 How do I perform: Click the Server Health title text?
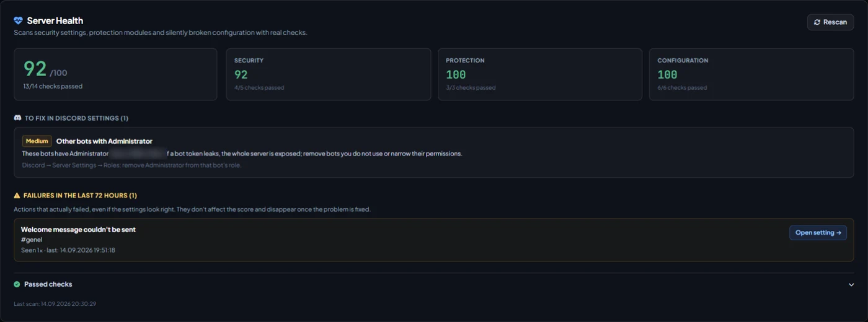click(55, 20)
